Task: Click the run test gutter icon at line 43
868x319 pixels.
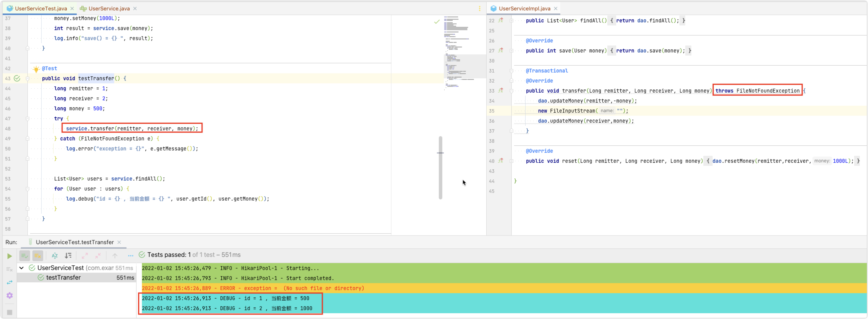Action: tap(17, 78)
